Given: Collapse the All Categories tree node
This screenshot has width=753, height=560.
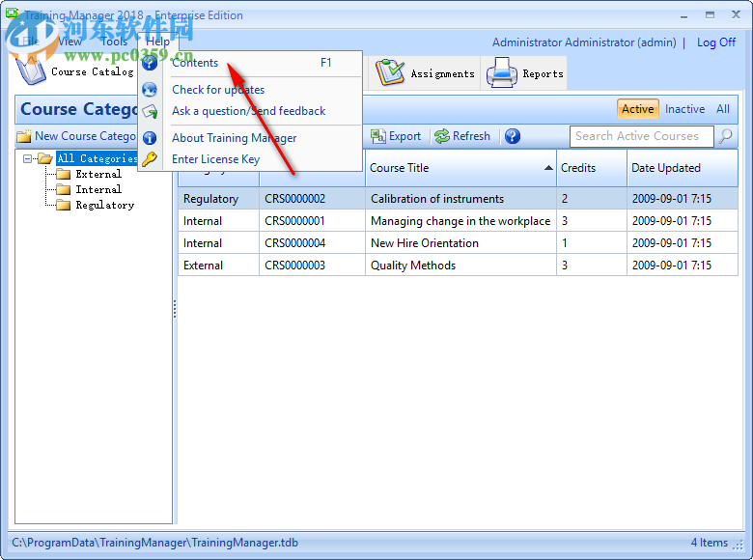Looking at the screenshot, I should point(27,158).
